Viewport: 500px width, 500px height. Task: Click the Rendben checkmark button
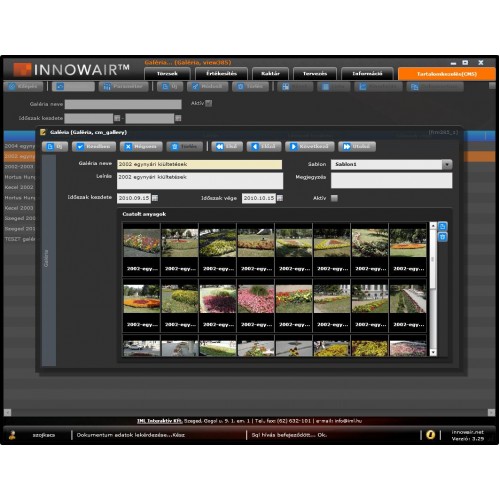[x=94, y=147]
